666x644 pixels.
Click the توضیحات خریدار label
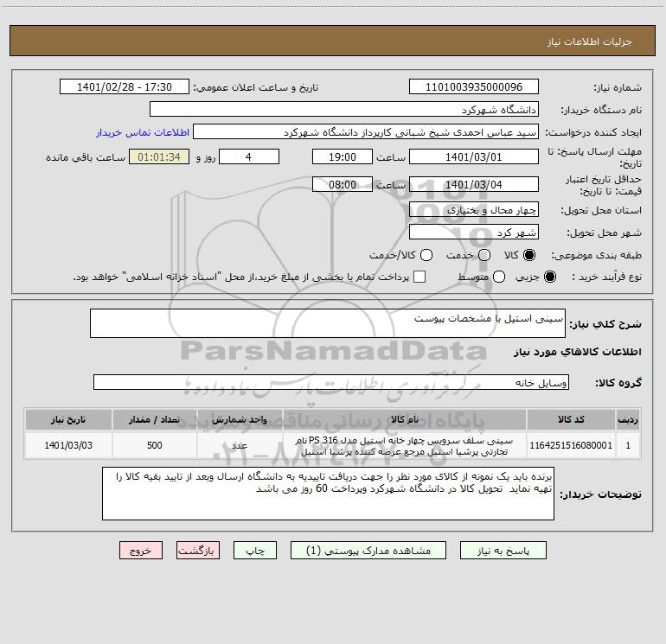coord(600,494)
